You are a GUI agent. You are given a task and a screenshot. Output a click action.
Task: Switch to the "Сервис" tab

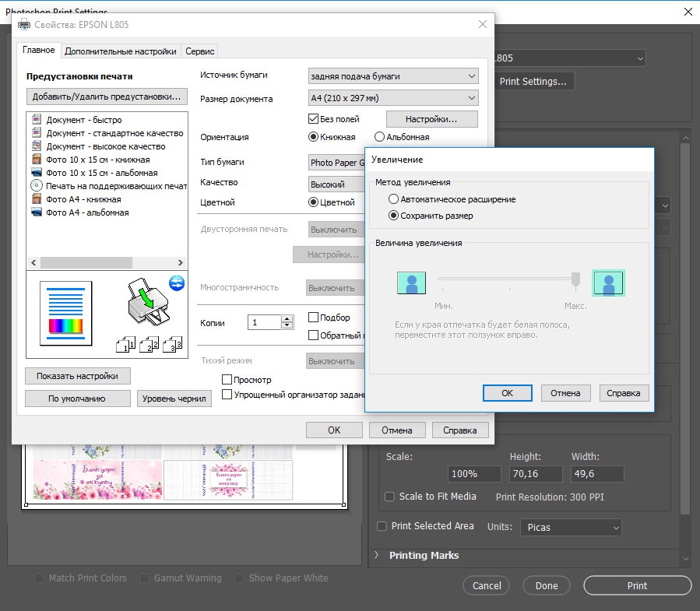[x=199, y=51]
